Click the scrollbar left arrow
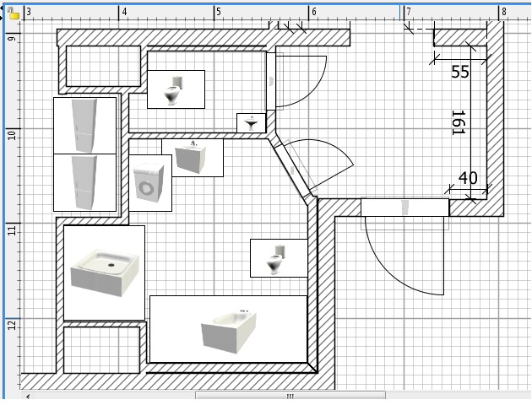 [x=28, y=396]
